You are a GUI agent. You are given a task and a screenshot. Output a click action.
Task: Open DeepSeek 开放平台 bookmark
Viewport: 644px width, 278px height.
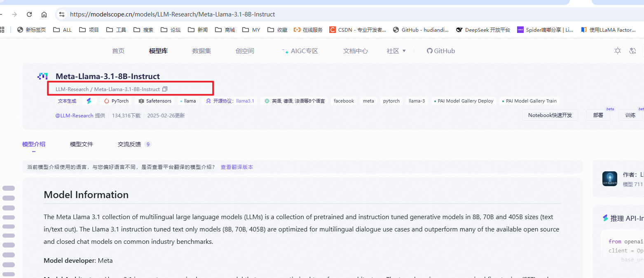click(x=483, y=30)
